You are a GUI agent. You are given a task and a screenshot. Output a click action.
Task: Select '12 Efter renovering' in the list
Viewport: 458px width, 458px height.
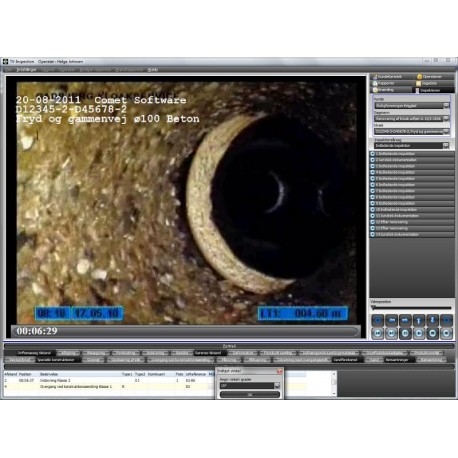412,222
